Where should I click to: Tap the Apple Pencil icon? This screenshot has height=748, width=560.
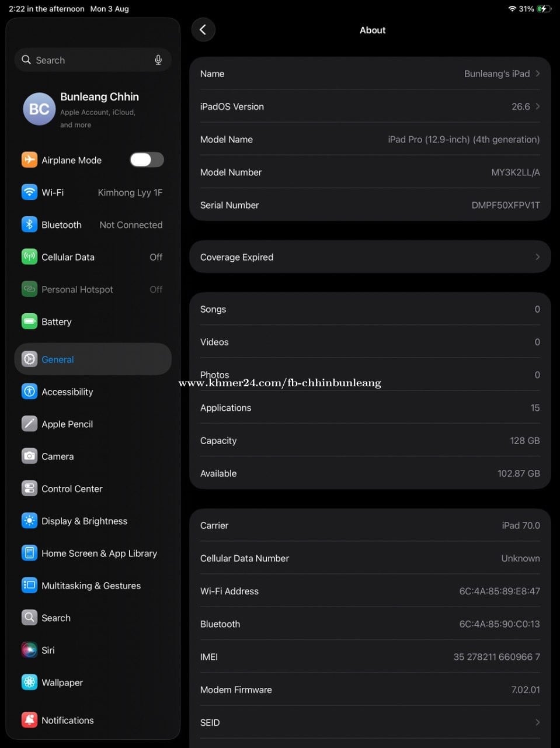tap(29, 424)
